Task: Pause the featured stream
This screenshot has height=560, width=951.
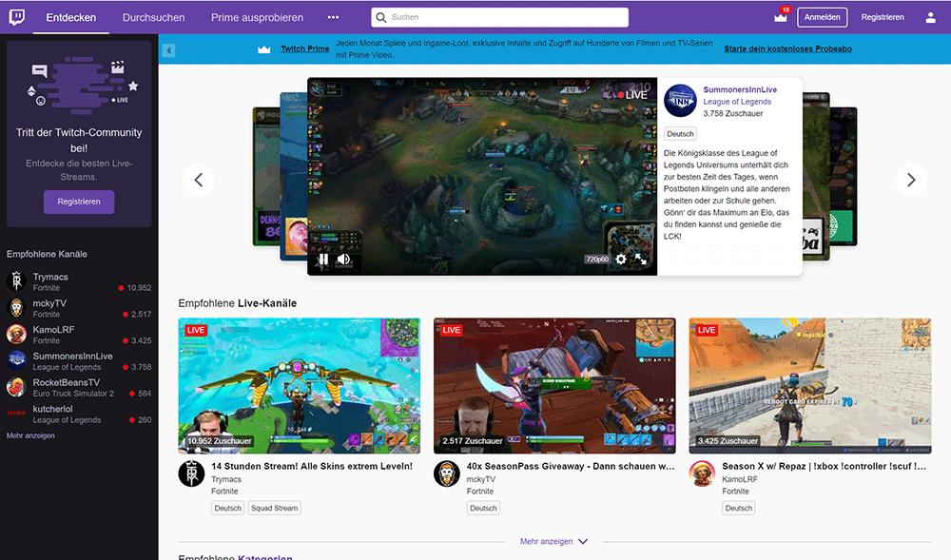Action: 323,259
